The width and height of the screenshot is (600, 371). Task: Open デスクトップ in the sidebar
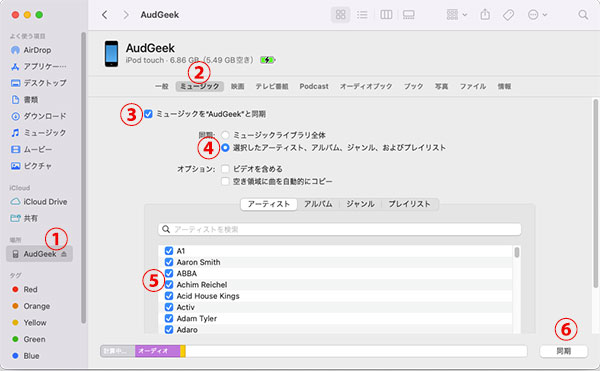pos(38,83)
